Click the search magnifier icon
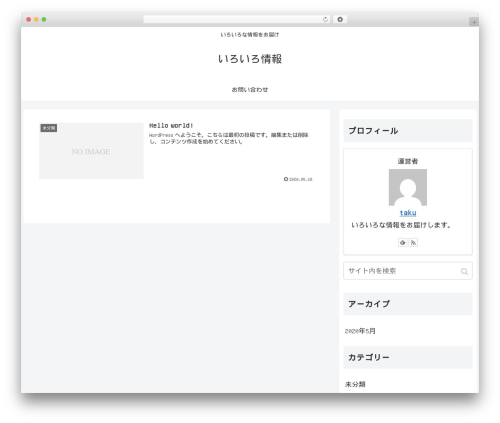Screen dimensions: 500x423 [464, 271]
